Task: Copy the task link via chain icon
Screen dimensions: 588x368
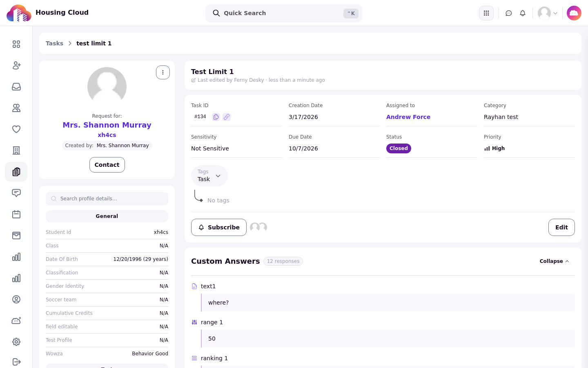Action: [x=227, y=117]
